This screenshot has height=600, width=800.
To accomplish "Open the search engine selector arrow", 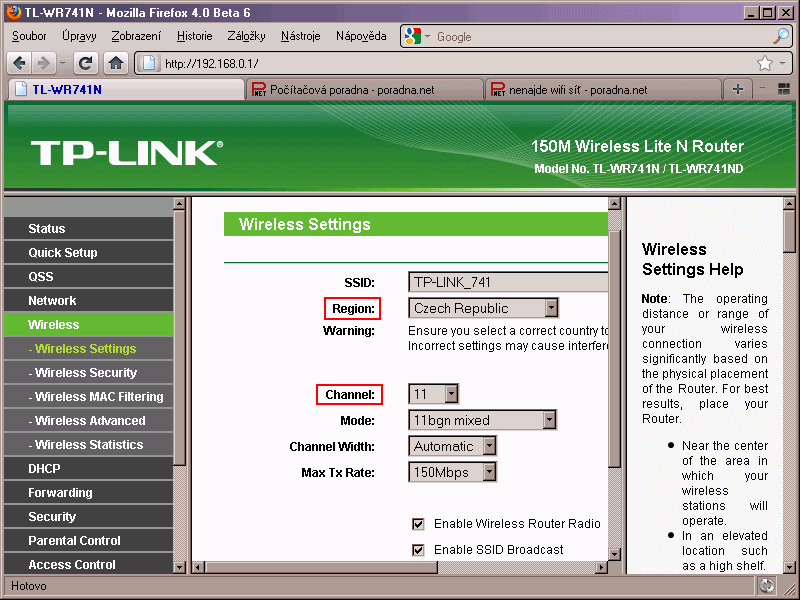I will (427, 36).
